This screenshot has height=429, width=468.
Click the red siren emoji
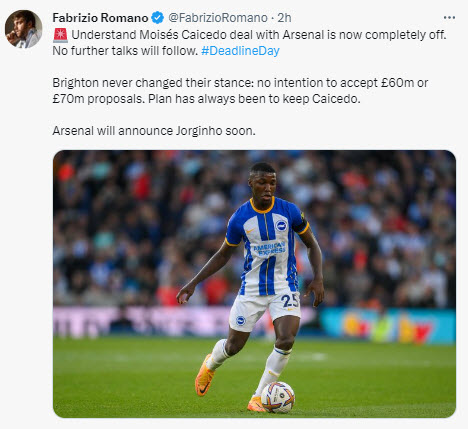pos(60,35)
